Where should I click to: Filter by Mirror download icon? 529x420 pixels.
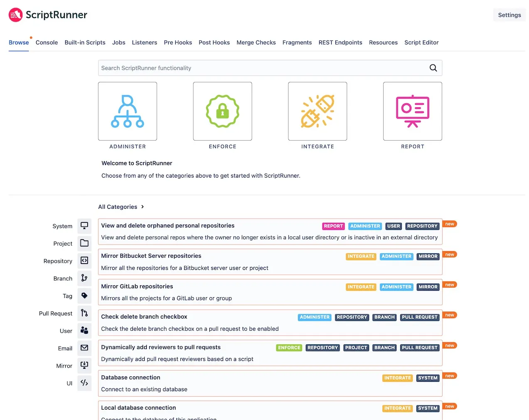pyautogui.click(x=84, y=366)
